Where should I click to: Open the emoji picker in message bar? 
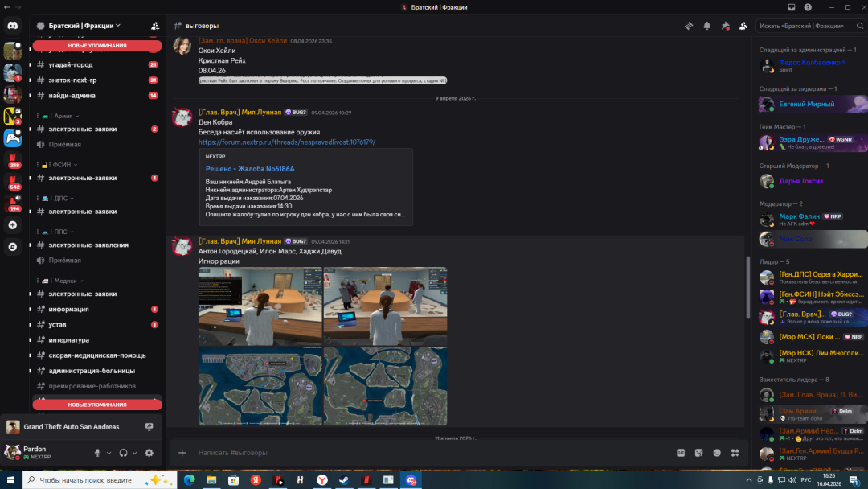[716, 453]
